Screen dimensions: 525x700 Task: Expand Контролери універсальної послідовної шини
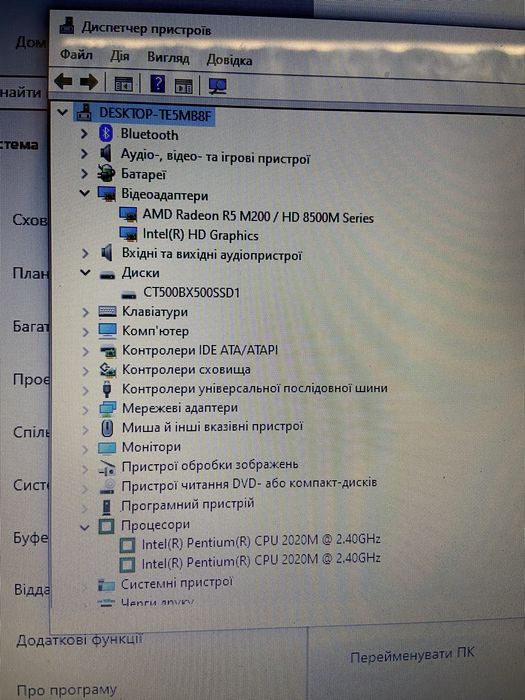[85, 390]
